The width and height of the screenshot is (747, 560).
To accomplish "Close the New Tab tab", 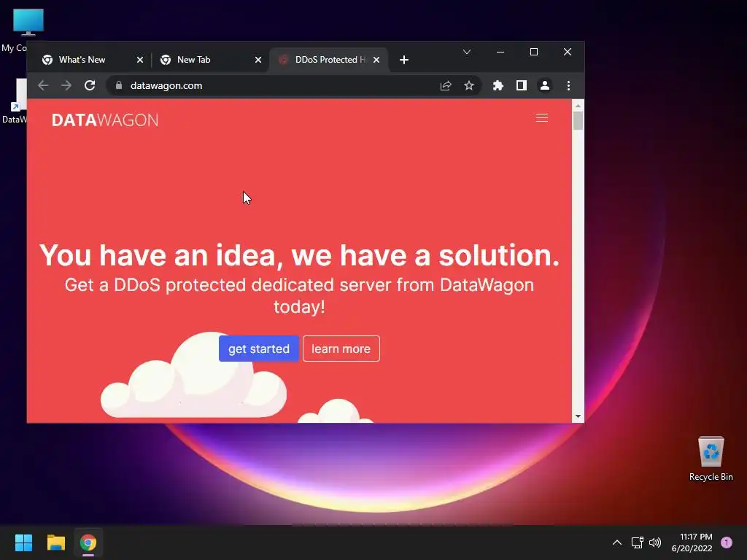I will (x=258, y=60).
